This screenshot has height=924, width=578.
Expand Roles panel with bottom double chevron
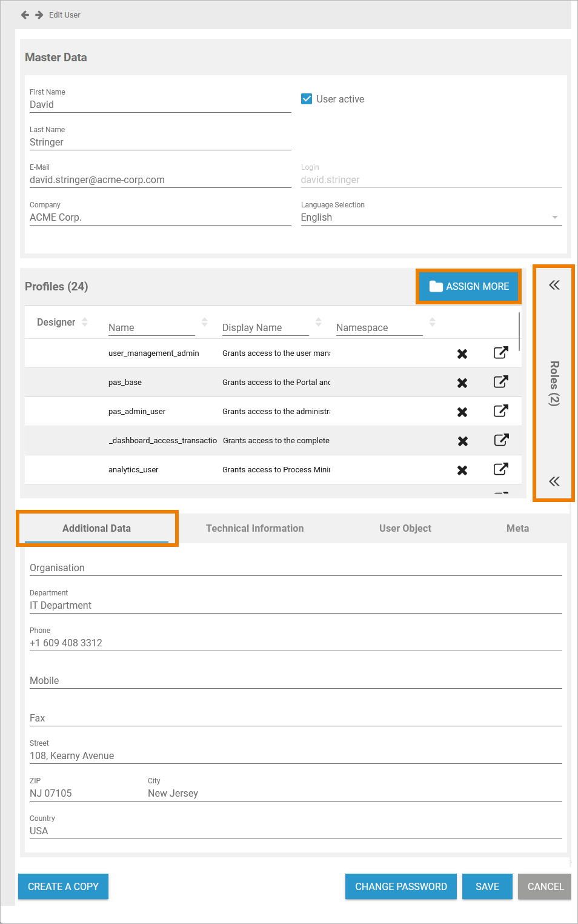[x=554, y=481]
